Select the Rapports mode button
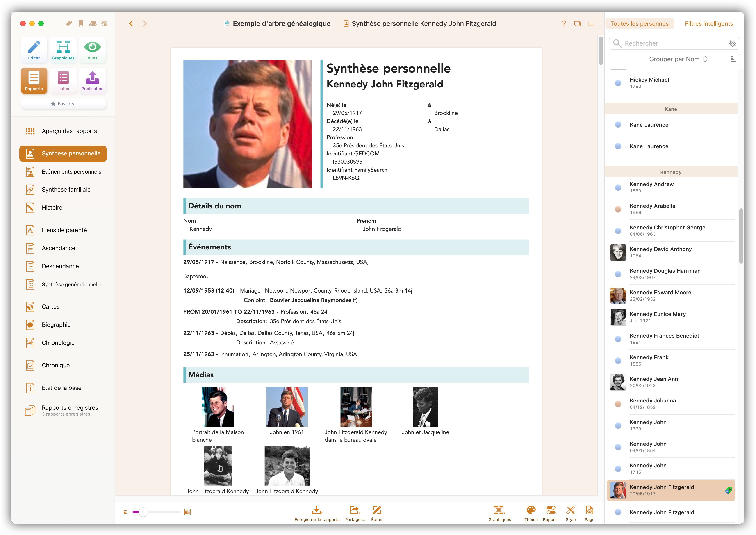This screenshot has height=535, width=756. point(34,81)
